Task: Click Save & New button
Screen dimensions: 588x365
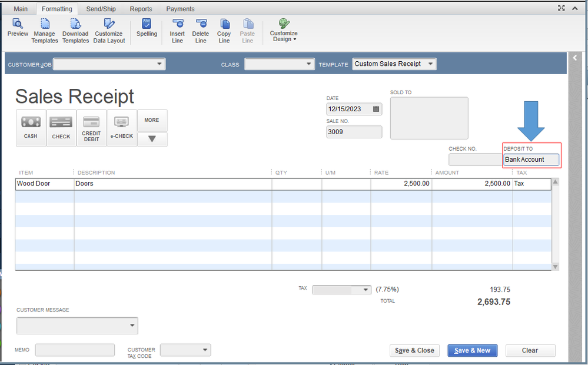Action: coord(473,350)
